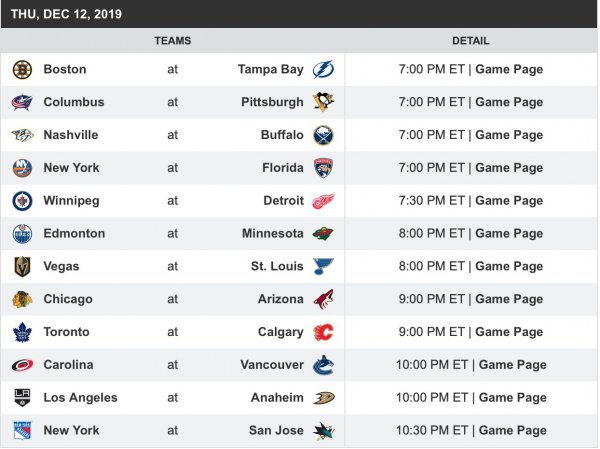Click the Chicago Blackhawks logo
The image size is (600, 449).
[x=22, y=299]
